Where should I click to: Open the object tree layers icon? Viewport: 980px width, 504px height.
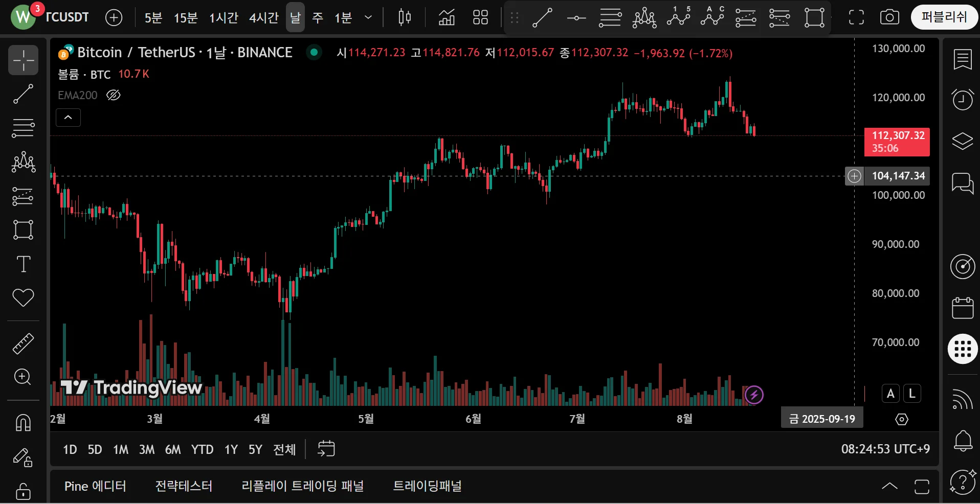click(x=963, y=141)
